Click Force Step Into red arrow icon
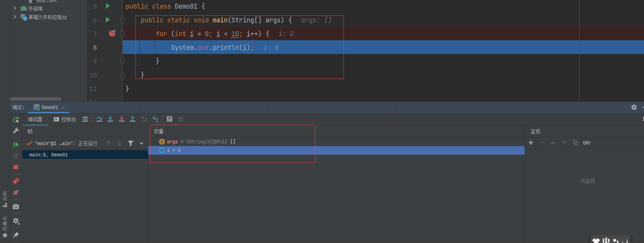 (122, 119)
